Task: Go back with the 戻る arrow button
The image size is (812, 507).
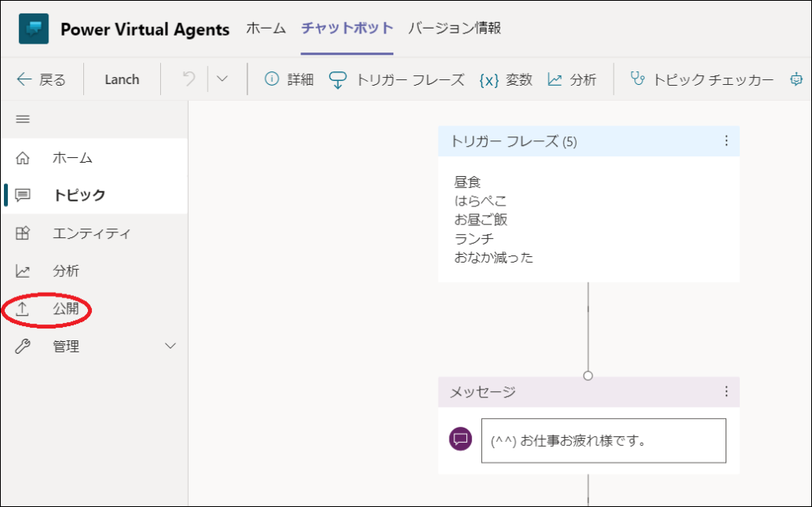Action: 41,79
